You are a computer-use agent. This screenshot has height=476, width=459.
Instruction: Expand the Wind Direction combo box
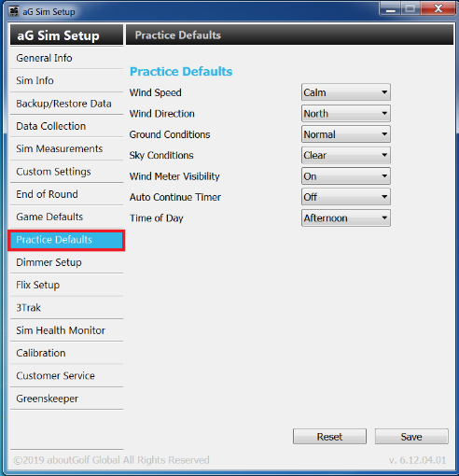pyautogui.click(x=346, y=113)
